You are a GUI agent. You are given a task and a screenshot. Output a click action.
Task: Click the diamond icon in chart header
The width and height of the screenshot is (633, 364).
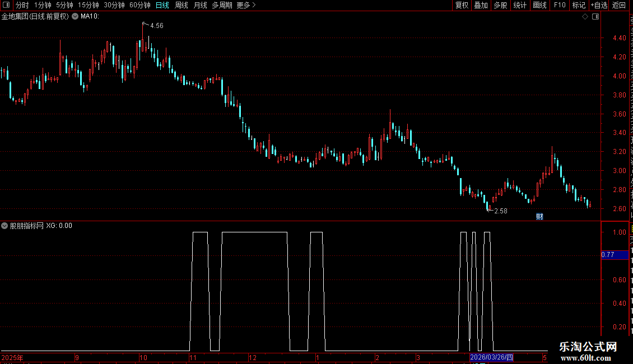coord(585,17)
